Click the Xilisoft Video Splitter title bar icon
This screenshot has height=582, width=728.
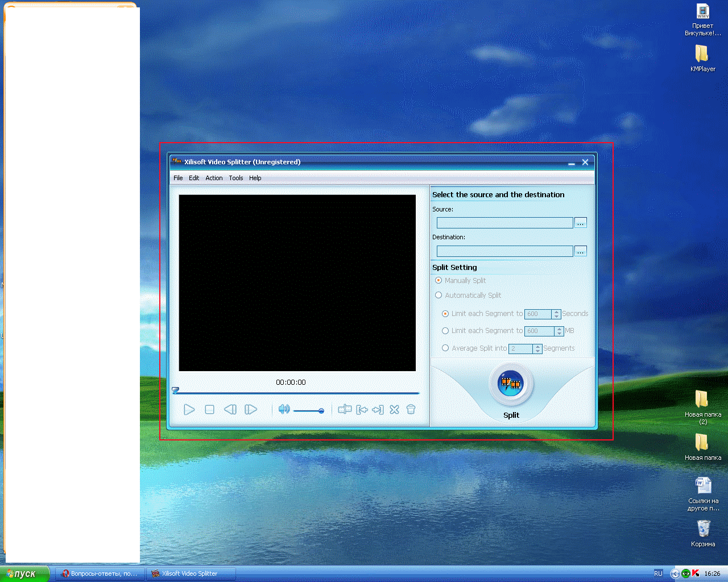click(177, 161)
